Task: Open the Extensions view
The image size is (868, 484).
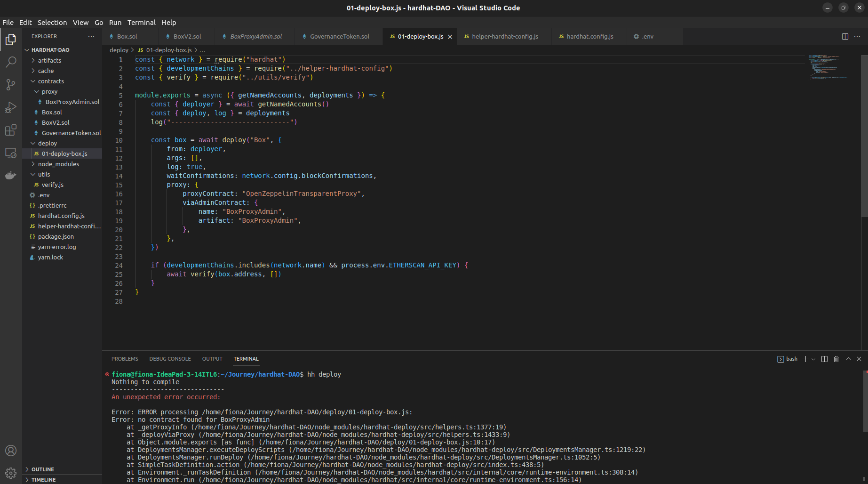Action: 10,130
